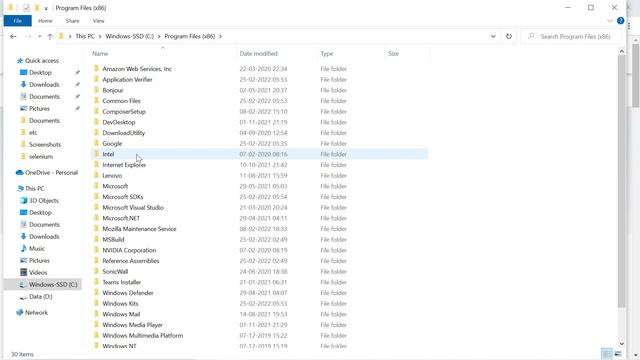640x360 pixels.
Task: Select the Google folder icon
Action: coord(96,143)
